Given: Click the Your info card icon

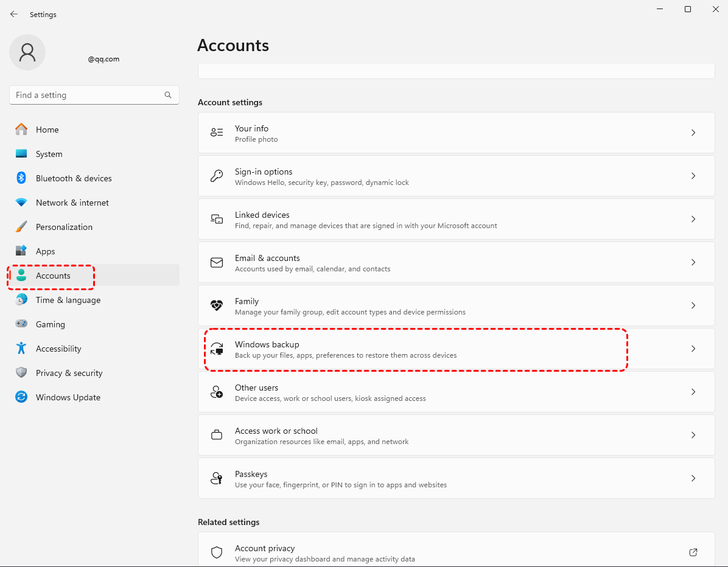Looking at the screenshot, I should click(217, 133).
